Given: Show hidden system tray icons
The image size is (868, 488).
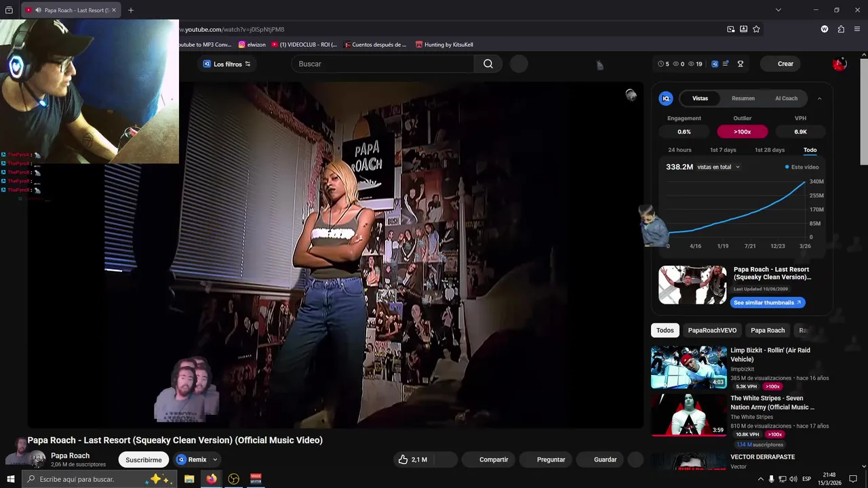Looking at the screenshot, I should [760, 479].
